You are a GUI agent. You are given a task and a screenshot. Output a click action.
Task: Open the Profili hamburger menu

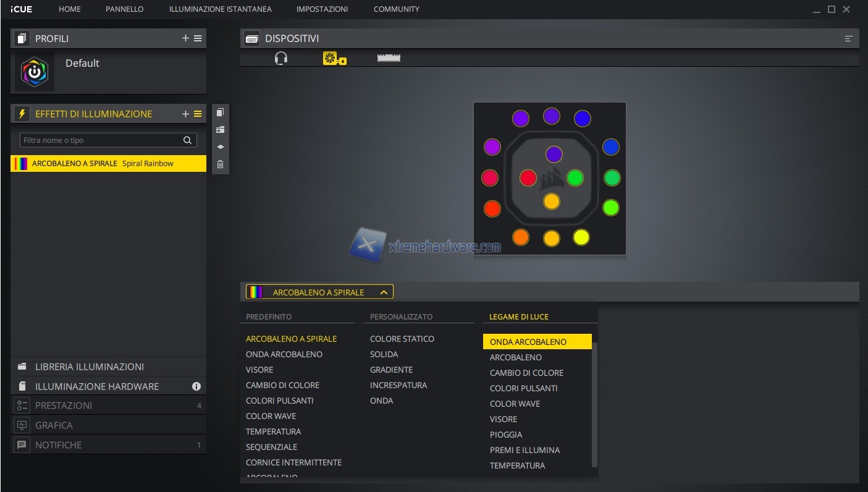pos(198,38)
